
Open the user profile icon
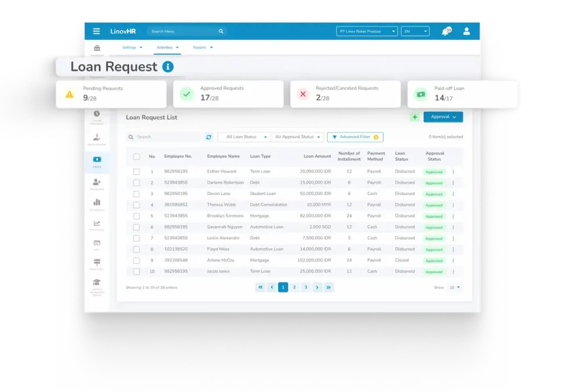click(x=466, y=31)
